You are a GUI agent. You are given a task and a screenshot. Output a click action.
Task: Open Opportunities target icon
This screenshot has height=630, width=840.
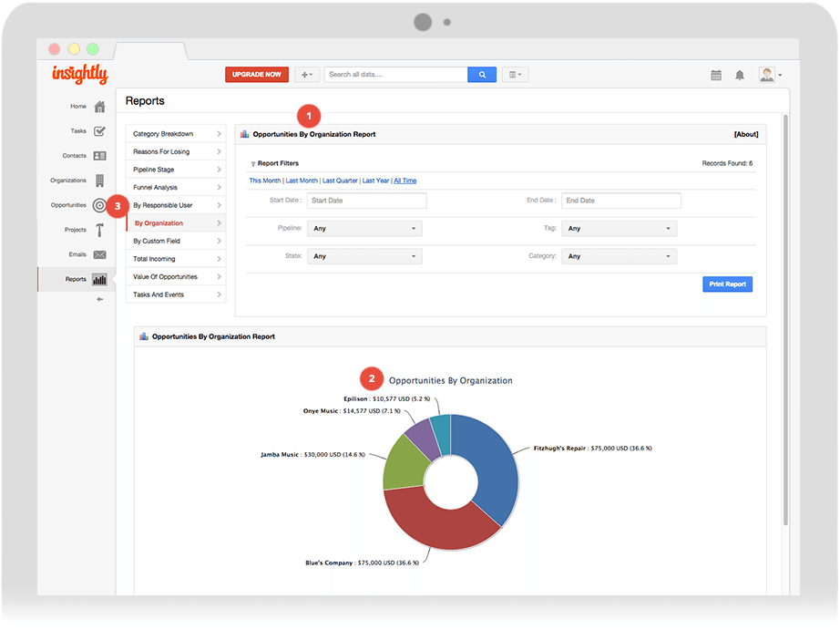pyautogui.click(x=99, y=205)
